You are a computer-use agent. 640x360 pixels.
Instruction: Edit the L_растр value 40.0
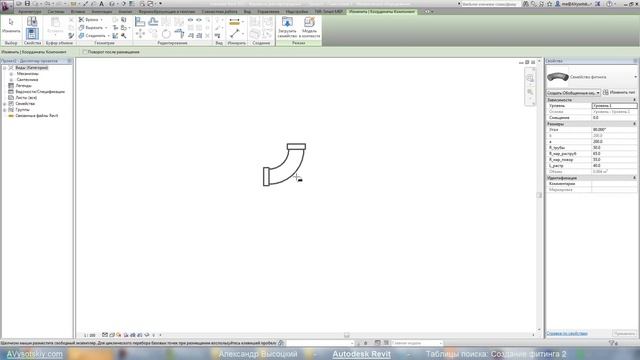[614, 166]
